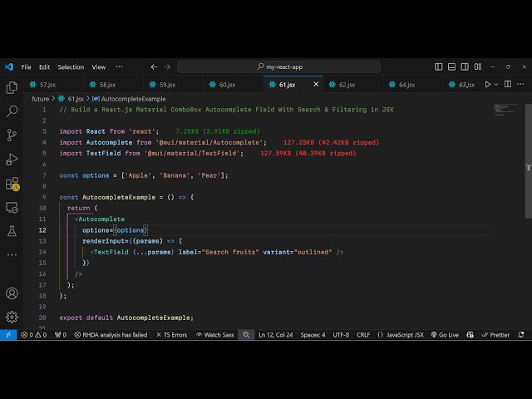Open the Explorer panel in activity bar
532x399 pixels.
point(12,87)
